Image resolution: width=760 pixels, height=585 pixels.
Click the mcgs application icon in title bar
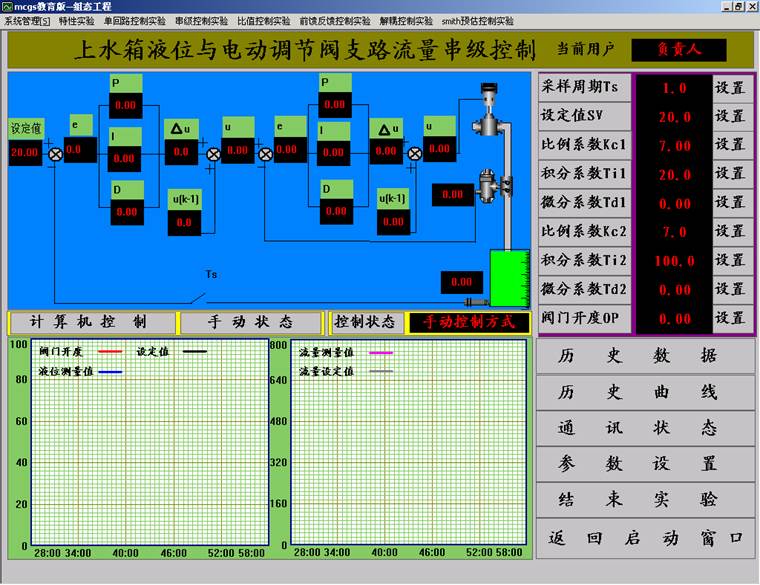(x=7, y=7)
